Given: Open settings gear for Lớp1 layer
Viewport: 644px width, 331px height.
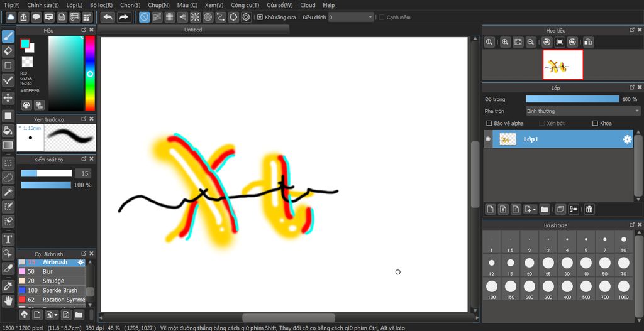Looking at the screenshot, I should pos(627,139).
